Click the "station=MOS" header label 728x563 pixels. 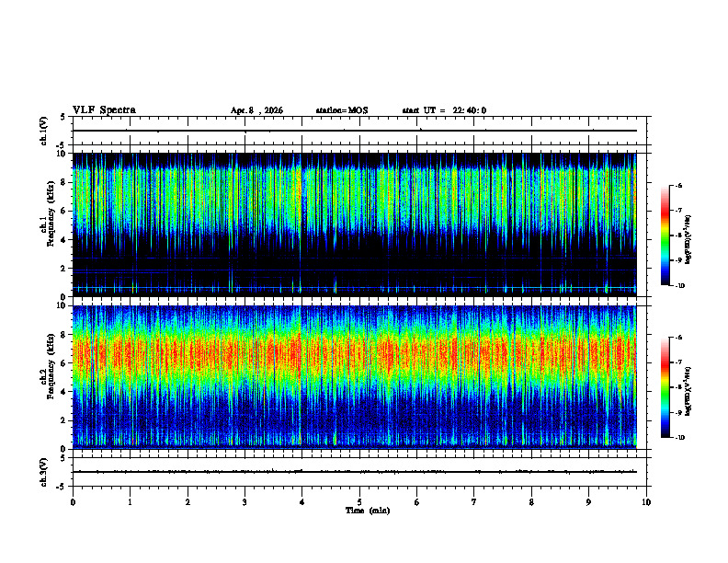coord(342,110)
